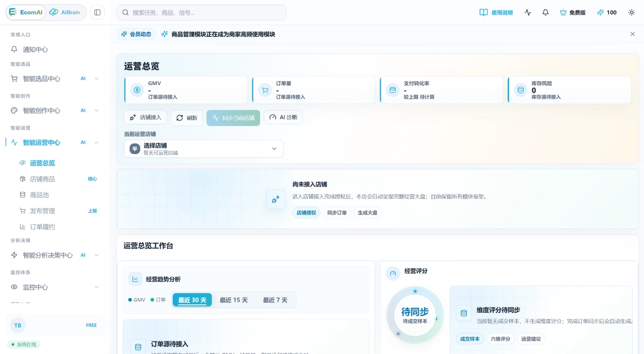The height and width of the screenshot is (354, 644).
Task: Click the FREE plan label
Action: coord(91,325)
